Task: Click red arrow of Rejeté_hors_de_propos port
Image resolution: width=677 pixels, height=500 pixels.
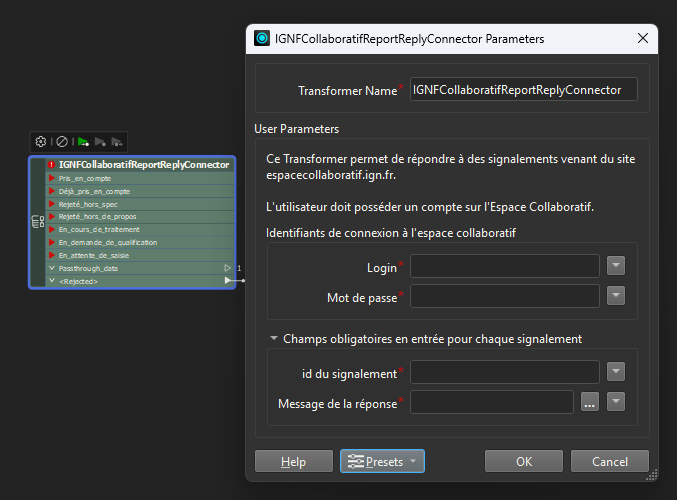Action: click(52, 216)
